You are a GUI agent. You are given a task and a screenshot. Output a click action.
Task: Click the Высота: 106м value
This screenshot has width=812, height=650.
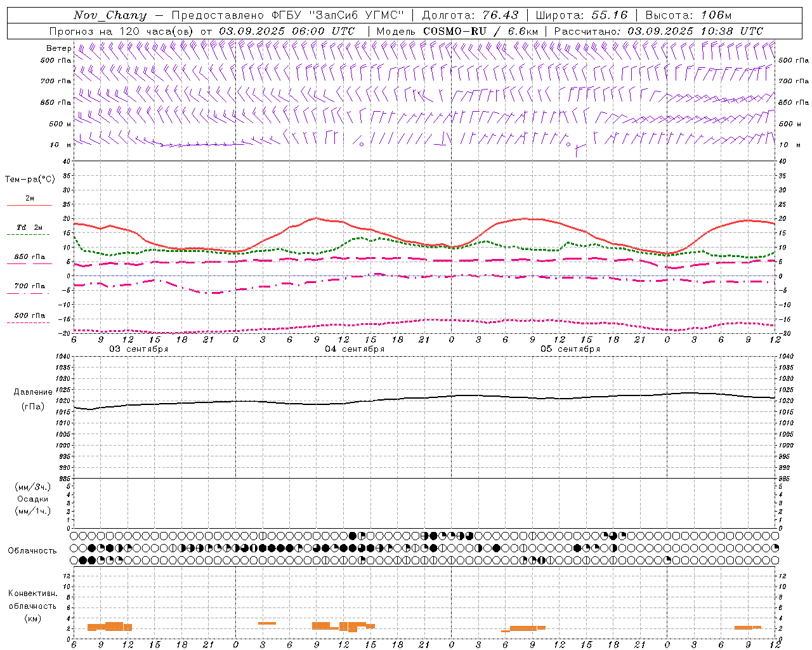point(688,15)
